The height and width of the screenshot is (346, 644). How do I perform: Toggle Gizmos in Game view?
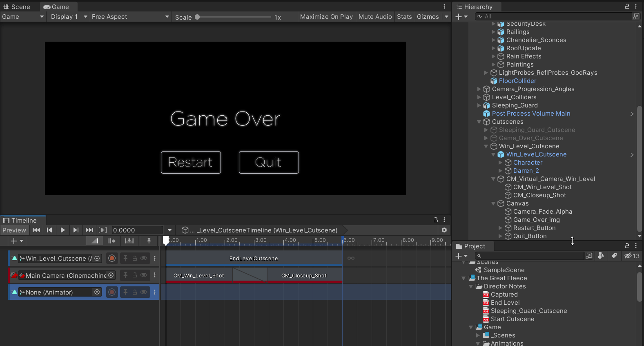(428, 17)
